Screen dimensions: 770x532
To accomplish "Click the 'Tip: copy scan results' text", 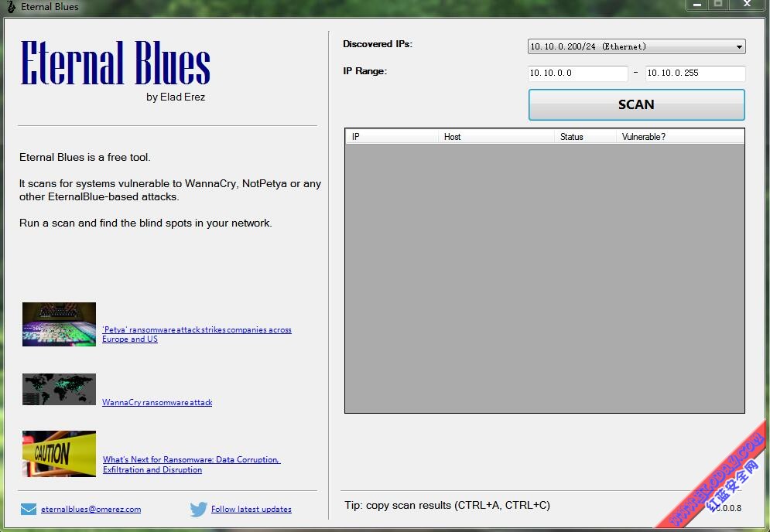I will click(x=447, y=505).
